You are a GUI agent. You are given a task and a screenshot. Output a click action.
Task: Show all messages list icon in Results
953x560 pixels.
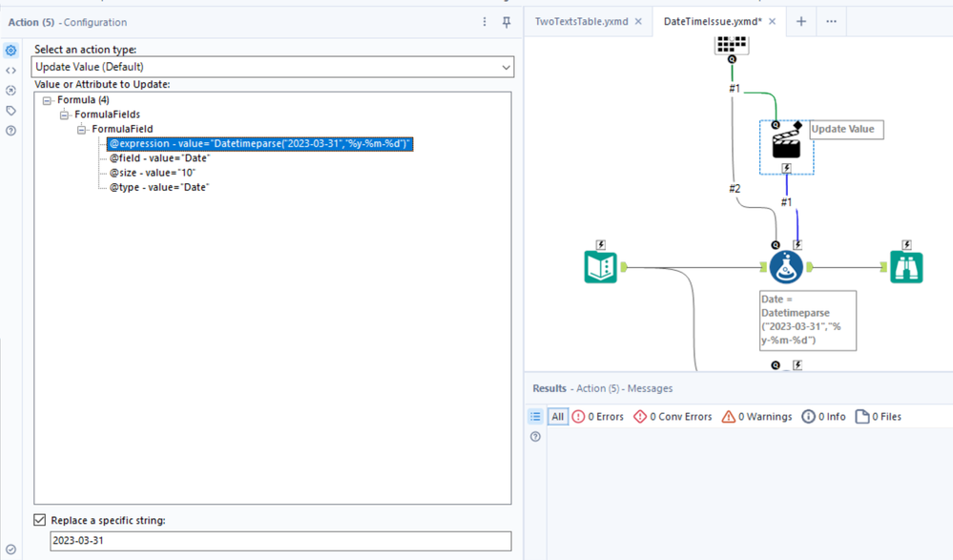click(x=535, y=417)
